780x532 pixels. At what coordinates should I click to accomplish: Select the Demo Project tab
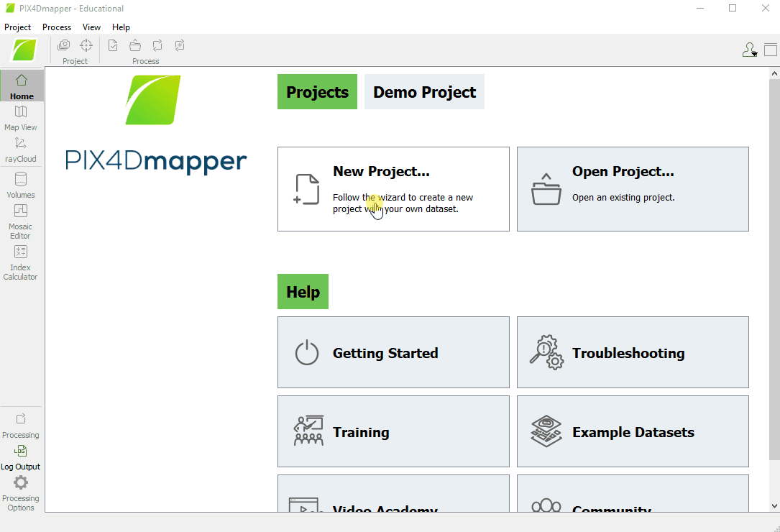pos(424,91)
